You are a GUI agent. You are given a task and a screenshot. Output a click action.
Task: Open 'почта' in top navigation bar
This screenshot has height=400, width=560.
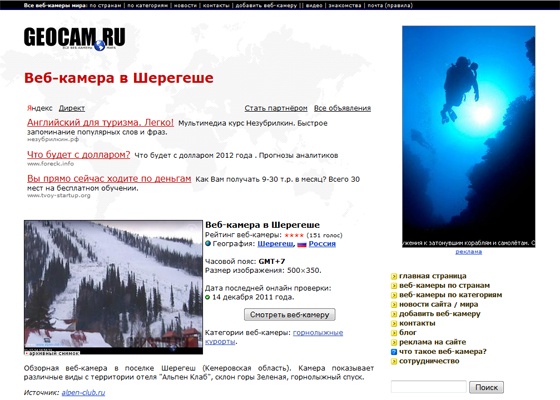coord(375,5)
